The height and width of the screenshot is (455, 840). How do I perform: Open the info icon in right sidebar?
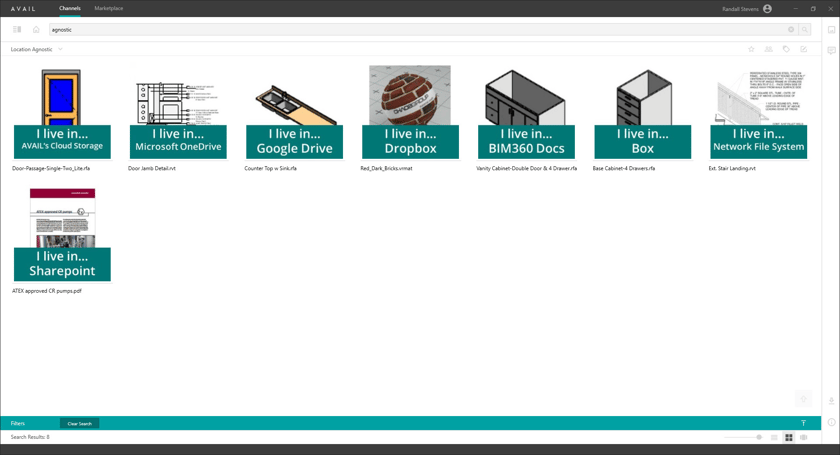[831, 422]
